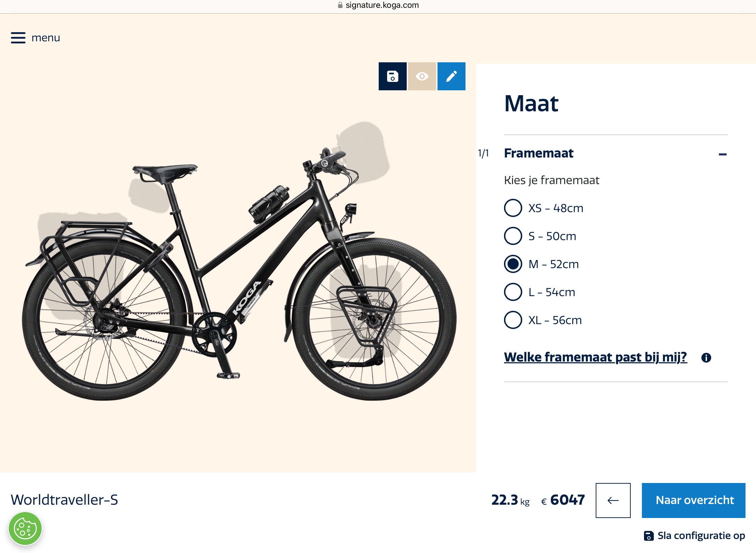Open the menu label at top left
756x553 pixels.
[46, 38]
